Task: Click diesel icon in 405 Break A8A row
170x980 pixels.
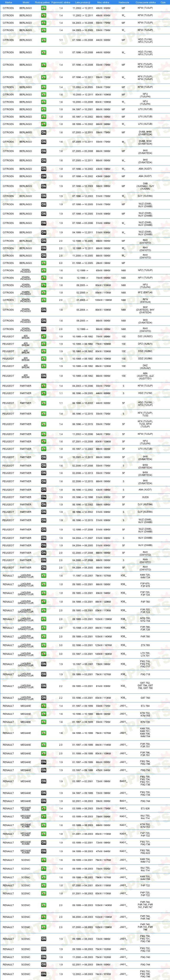Action: point(44,376)
